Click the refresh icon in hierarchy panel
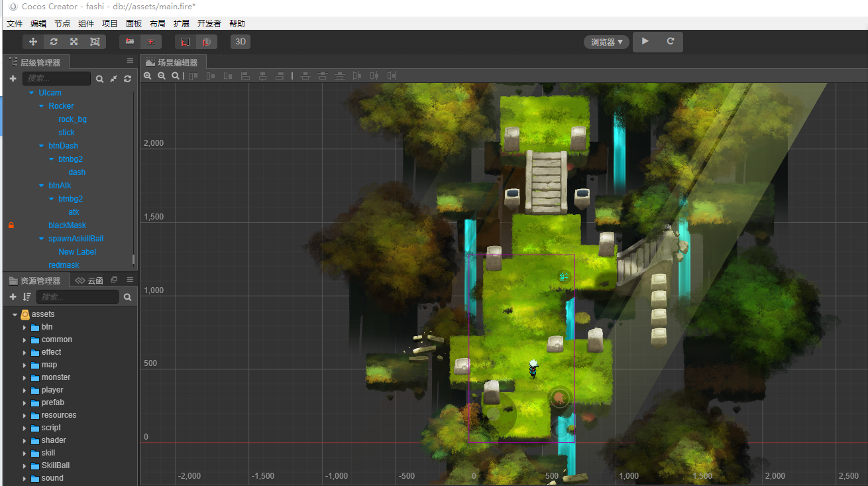Screen dimensions: 868x486 pyautogui.click(x=127, y=78)
